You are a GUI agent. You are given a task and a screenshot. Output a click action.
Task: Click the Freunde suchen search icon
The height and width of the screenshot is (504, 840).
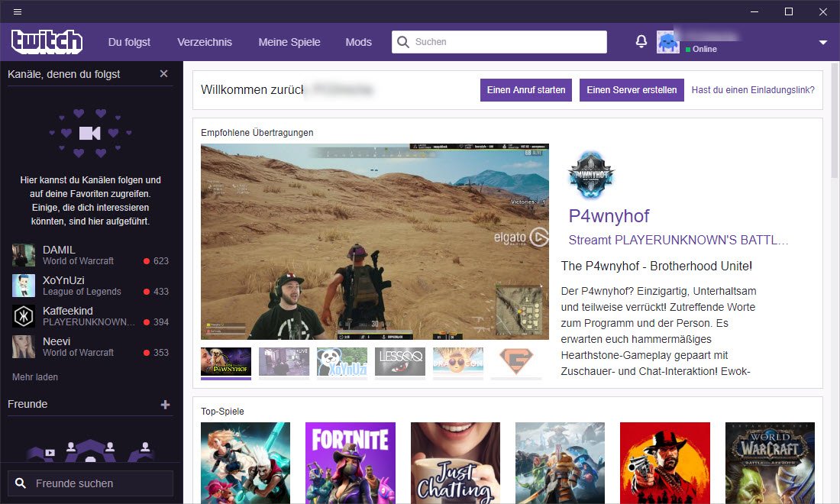coord(21,483)
